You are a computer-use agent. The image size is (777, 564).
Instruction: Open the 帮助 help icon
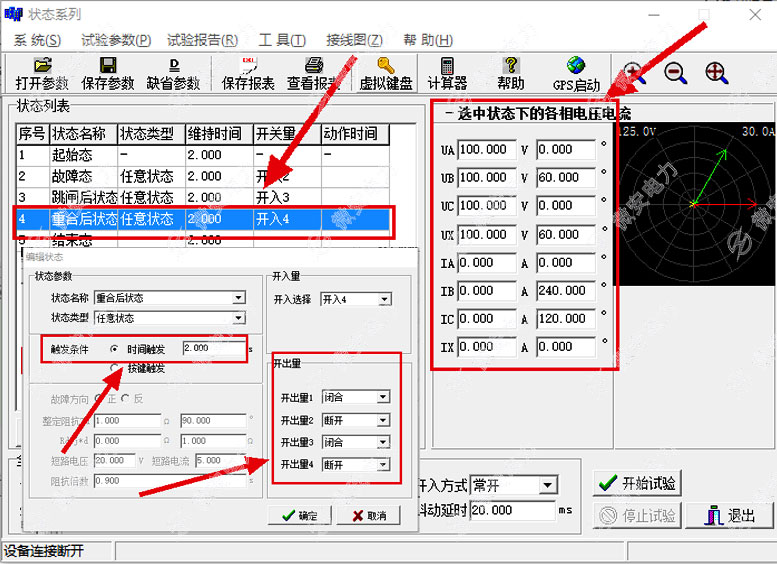[510, 74]
